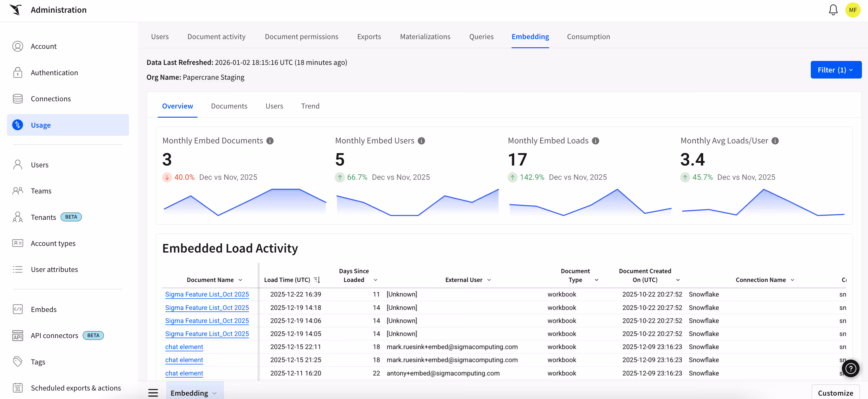Click the Monthly Embed Loads info icon
The height and width of the screenshot is (399, 868).
point(595,141)
